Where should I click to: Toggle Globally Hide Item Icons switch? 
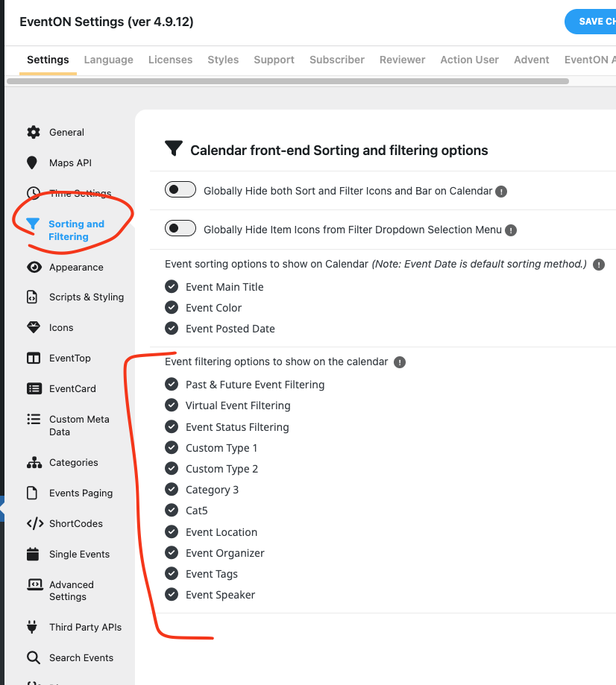point(180,228)
